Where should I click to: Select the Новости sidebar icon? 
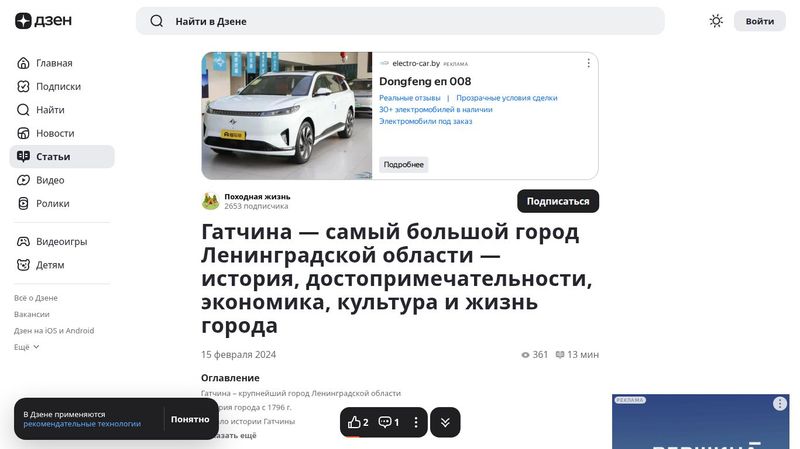point(24,133)
